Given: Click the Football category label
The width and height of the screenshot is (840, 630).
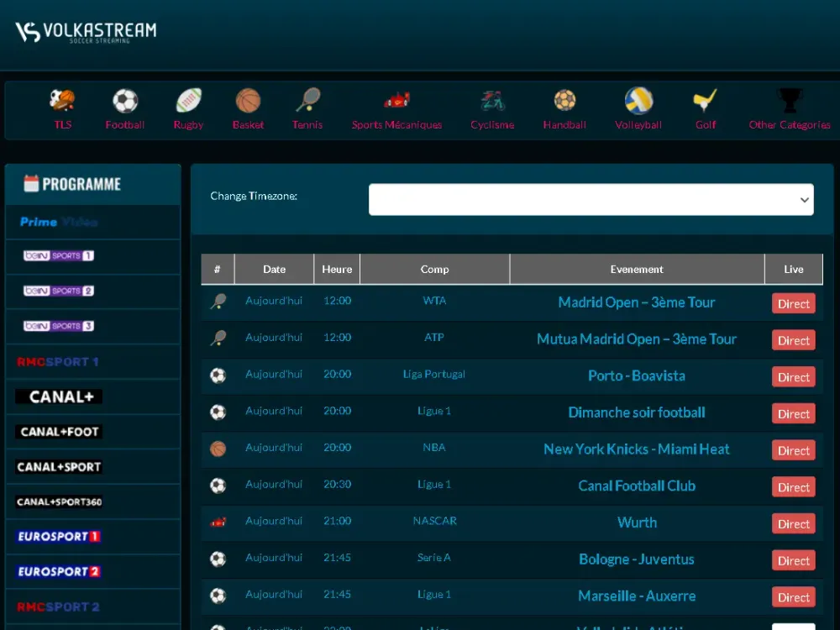Looking at the screenshot, I should 125,125.
